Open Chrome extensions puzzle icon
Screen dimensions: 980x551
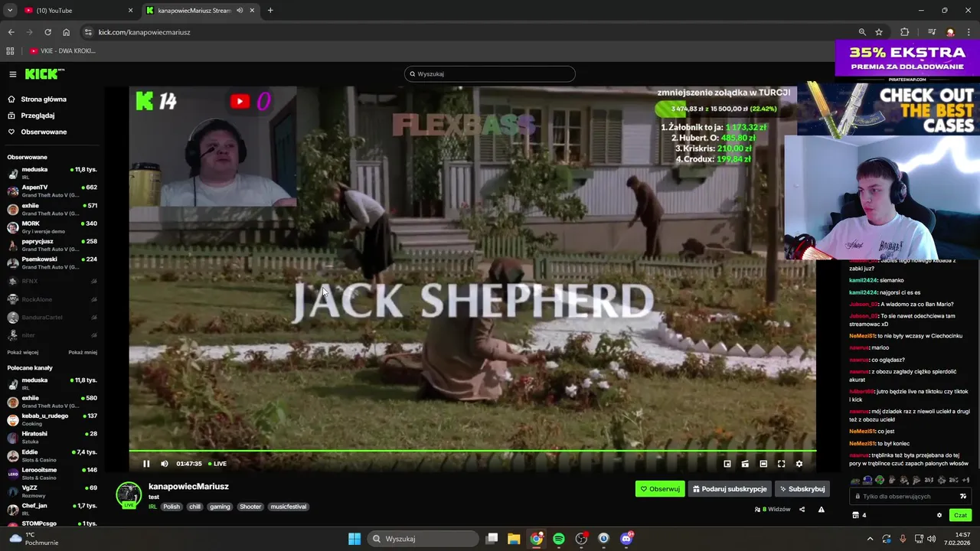click(x=904, y=32)
